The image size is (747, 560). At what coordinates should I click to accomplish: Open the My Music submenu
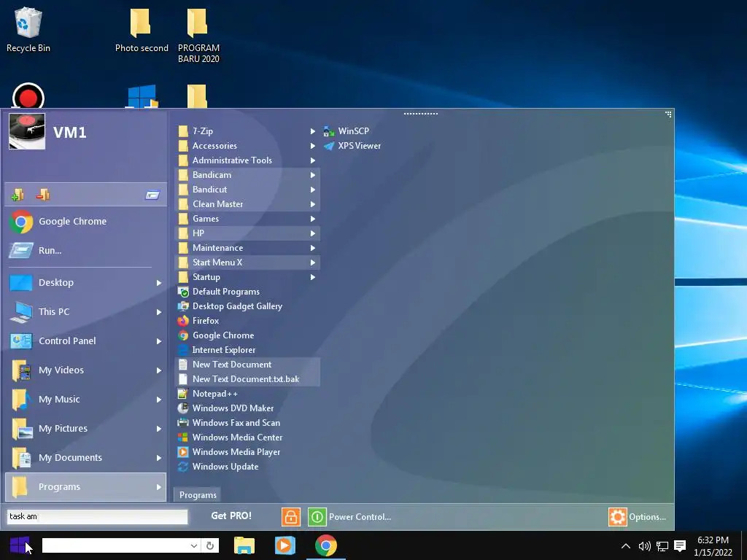(86, 399)
